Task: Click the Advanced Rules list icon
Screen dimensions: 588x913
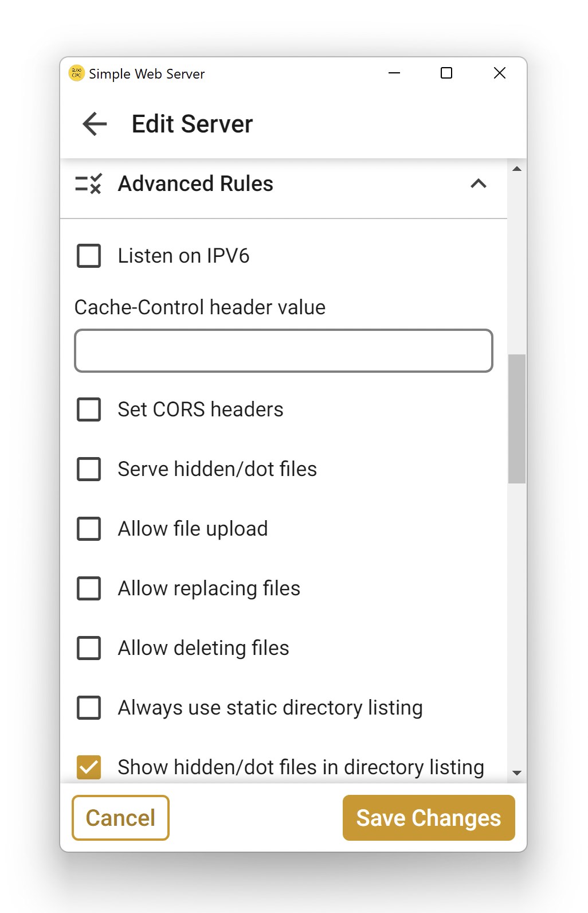Action: click(x=89, y=184)
